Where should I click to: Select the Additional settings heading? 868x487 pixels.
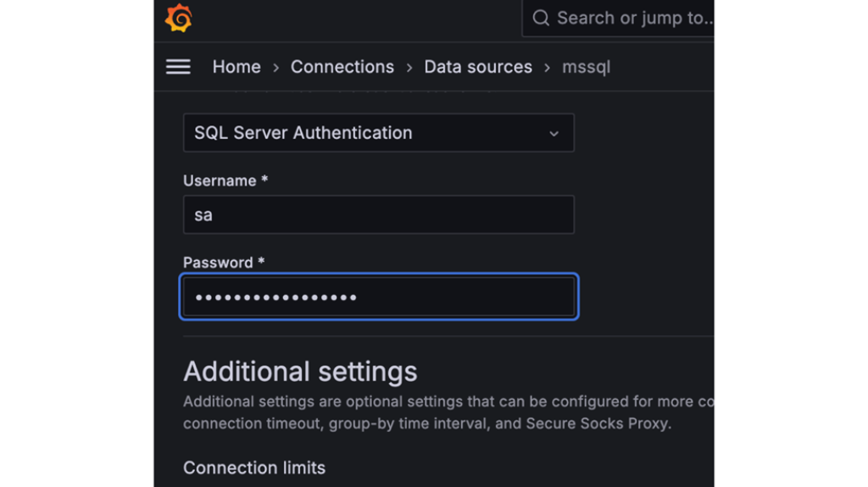click(300, 372)
